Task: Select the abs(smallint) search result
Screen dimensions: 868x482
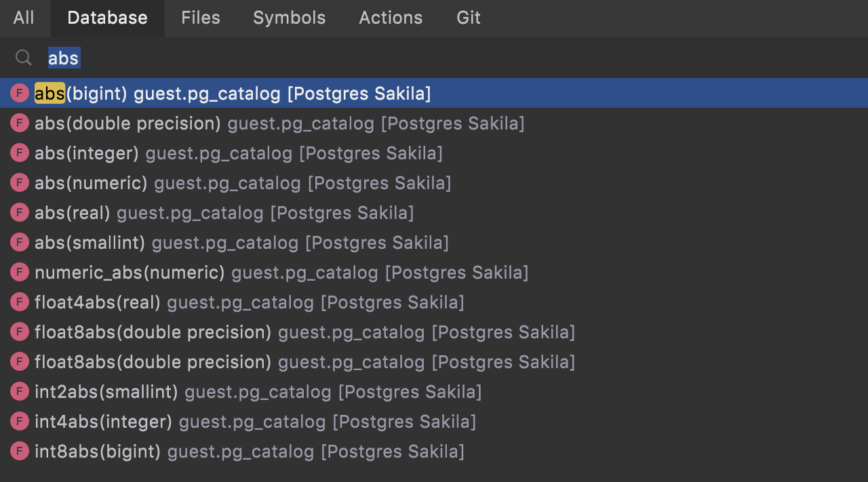Action: point(241,243)
